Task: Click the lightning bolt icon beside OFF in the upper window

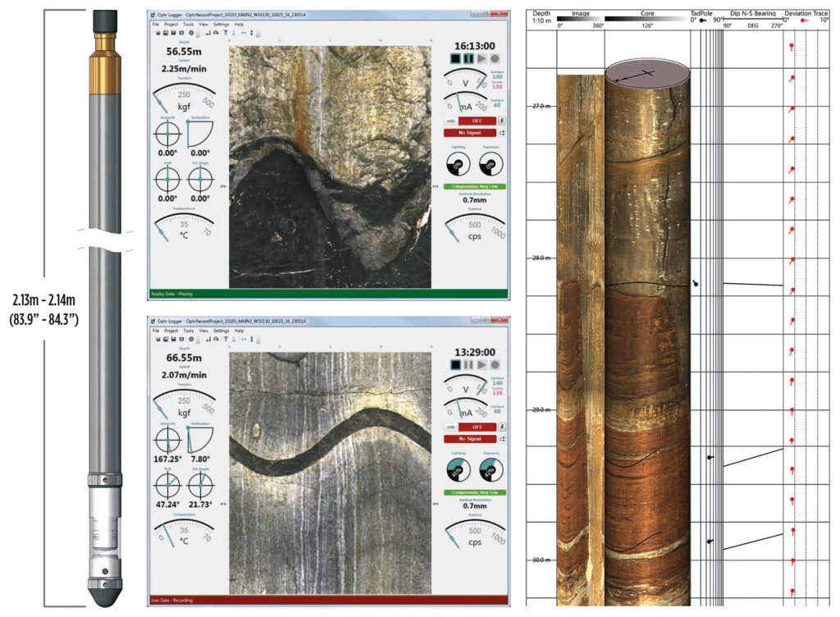Action: pos(501,121)
